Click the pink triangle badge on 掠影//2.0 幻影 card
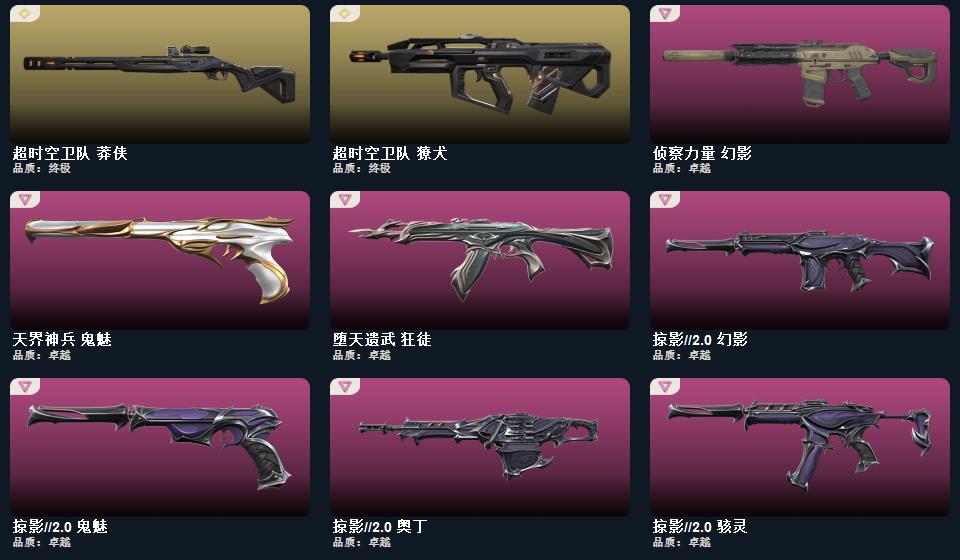The width and height of the screenshot is (960, 560). (x=665, y=200)
